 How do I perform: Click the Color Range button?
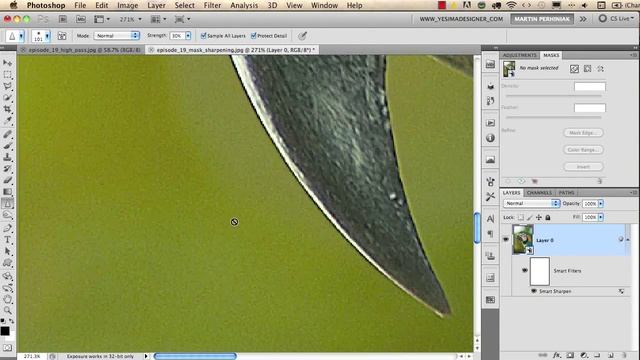[x=583, y=150]
